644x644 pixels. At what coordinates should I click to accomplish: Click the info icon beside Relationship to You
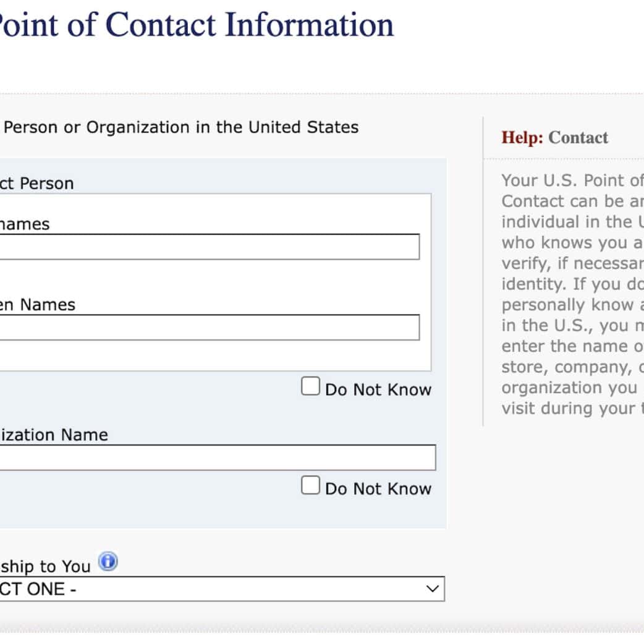coord(108,562)
